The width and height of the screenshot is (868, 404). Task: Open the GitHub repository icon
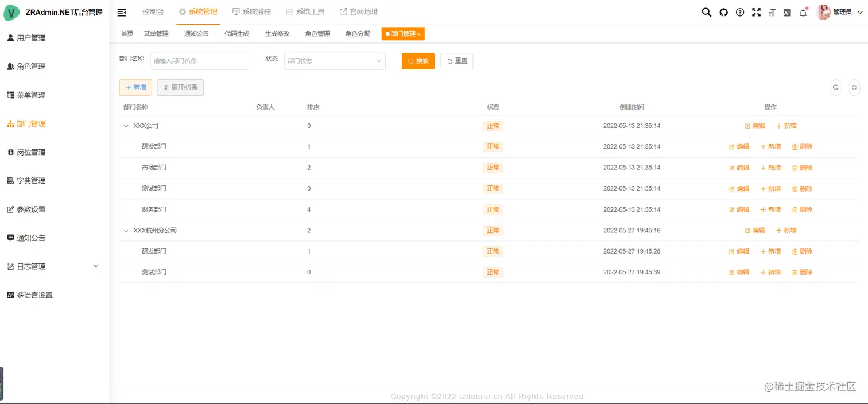coord(723,12)
